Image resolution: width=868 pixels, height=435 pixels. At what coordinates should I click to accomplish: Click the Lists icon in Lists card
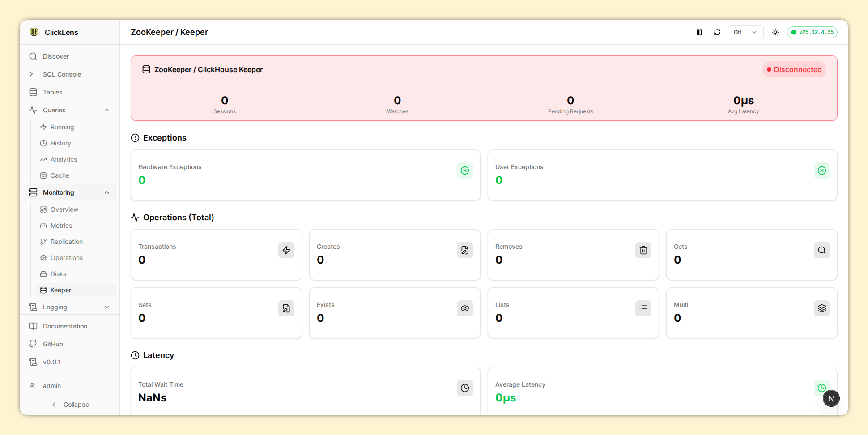(x=643, y=308)
